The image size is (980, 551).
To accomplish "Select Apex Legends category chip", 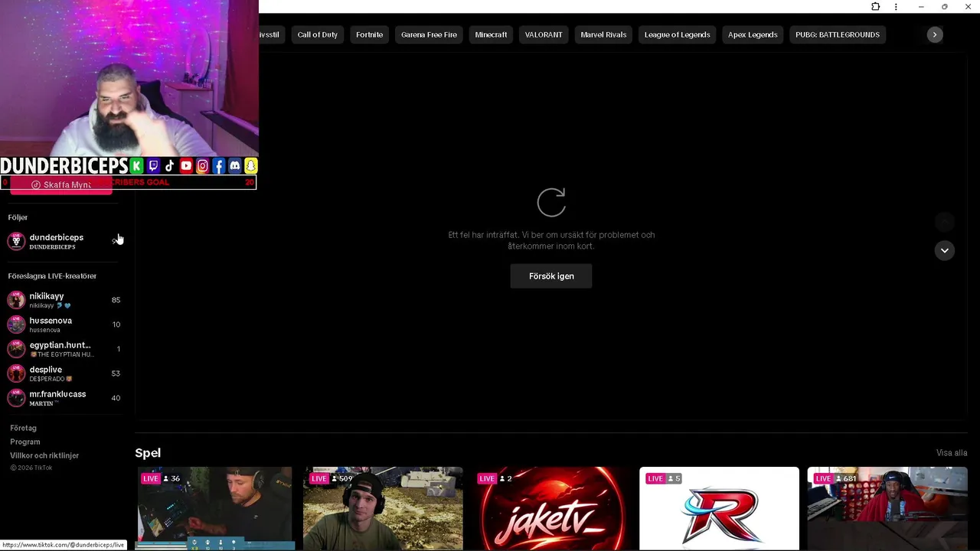I will point(753,34).
